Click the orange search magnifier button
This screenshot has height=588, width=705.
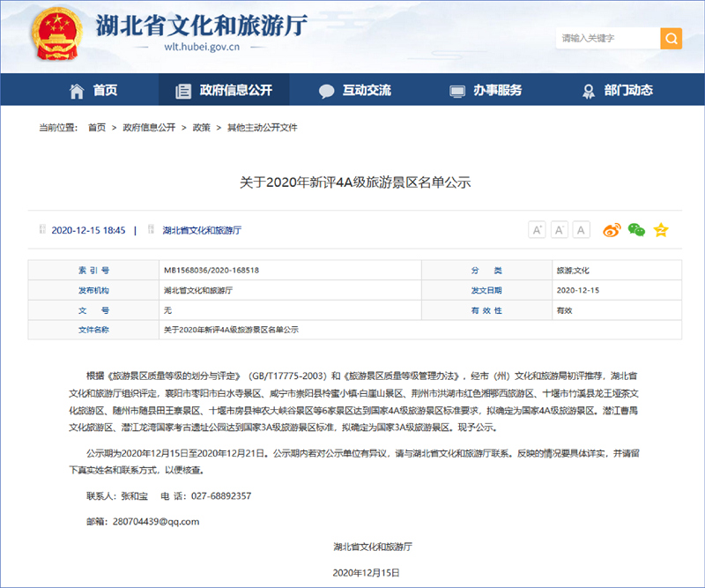[672, 39]
